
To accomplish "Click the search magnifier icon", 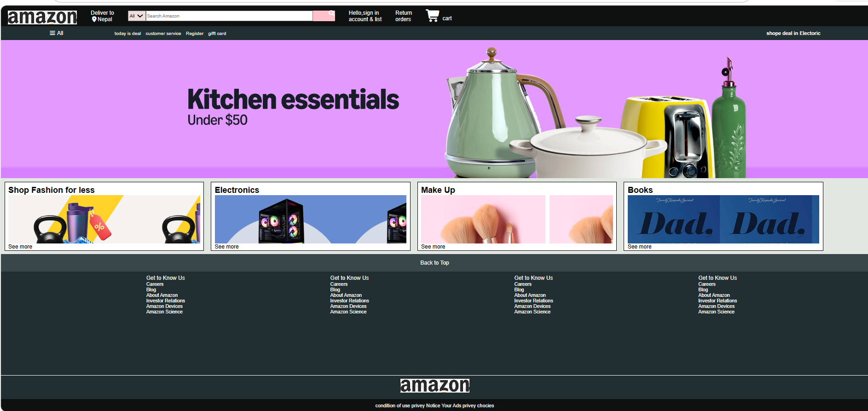I will point(331,13).
